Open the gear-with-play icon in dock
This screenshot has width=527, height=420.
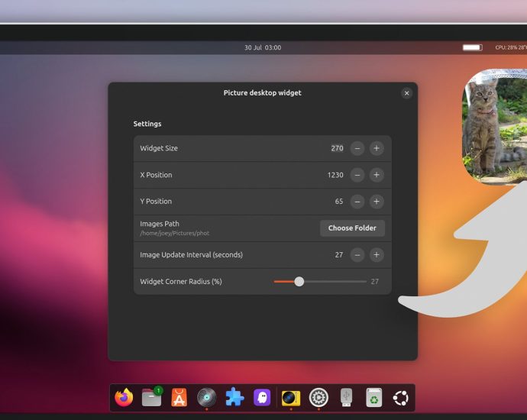click(x=318, y=398)
